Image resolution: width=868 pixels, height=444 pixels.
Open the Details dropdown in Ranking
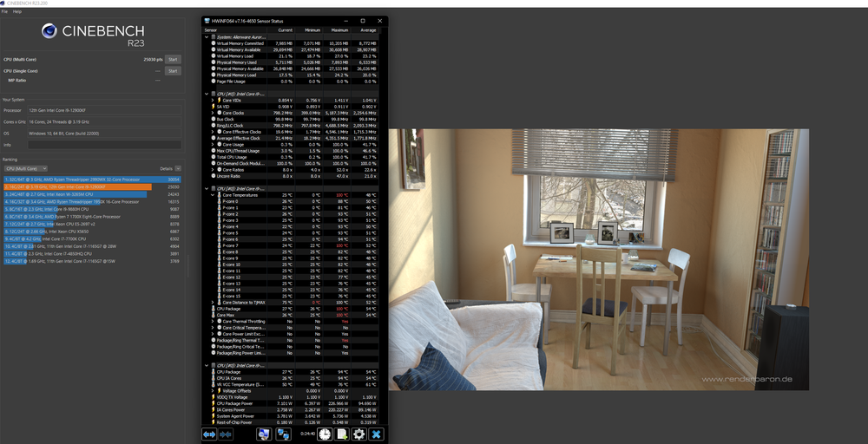(x=178, y=168)
